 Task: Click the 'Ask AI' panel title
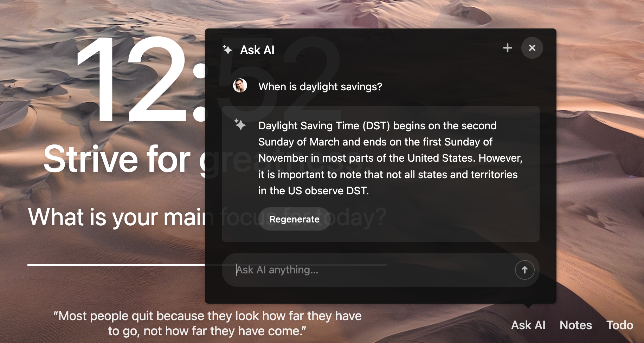tap(257, 50)
